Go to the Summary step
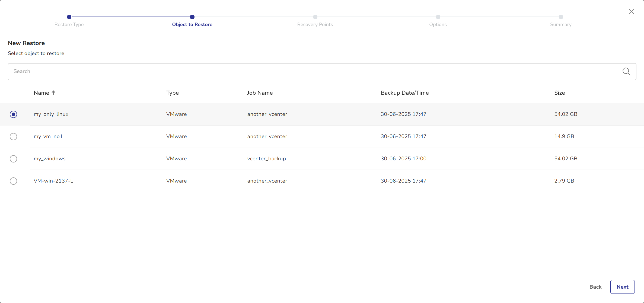The image size is (644, 303). 561,17
